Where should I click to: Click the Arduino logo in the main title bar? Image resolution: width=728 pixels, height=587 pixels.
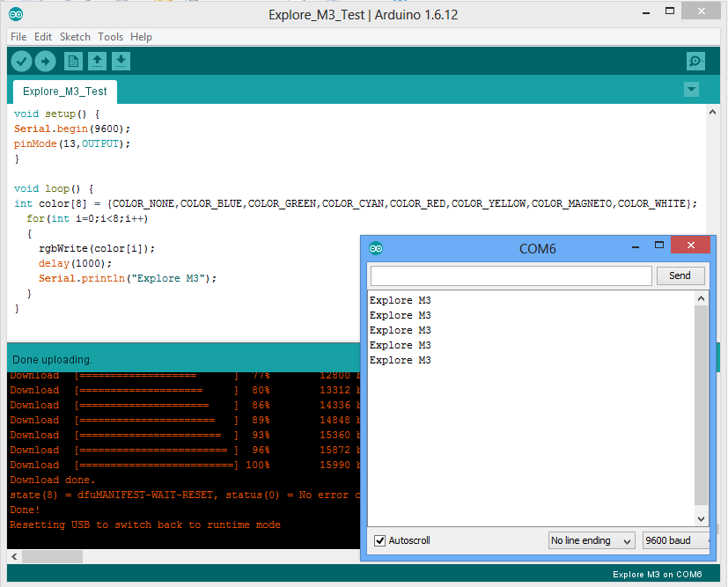point(16,14)
